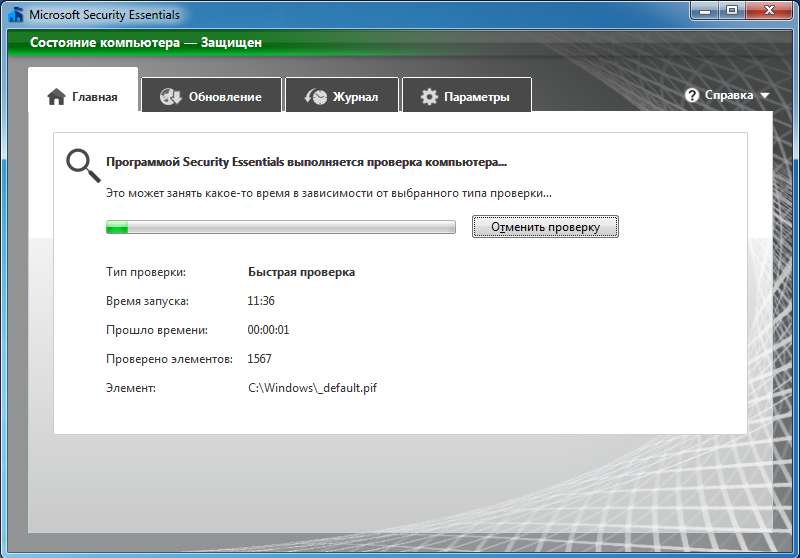Click the scan-in-progress heading text
This screenshot has width=800, height=558.
click(306, 162)
